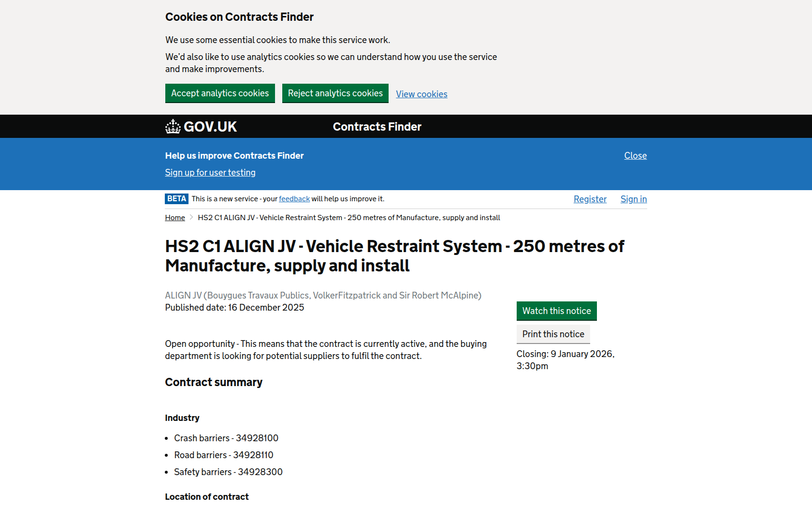The width and height of the screenshot is (812, 508).
Task: Click the GOV.UK wordmark text
Action: click(210, 127)
